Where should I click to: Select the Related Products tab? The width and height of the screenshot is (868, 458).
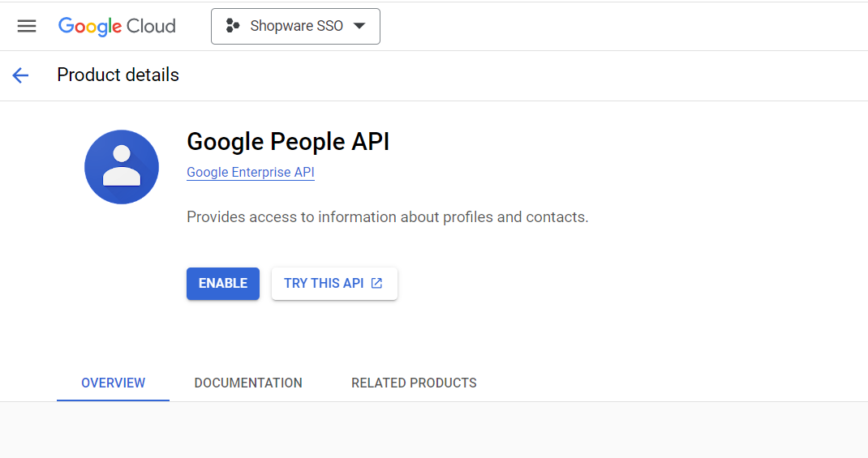(x=414, y=383)
